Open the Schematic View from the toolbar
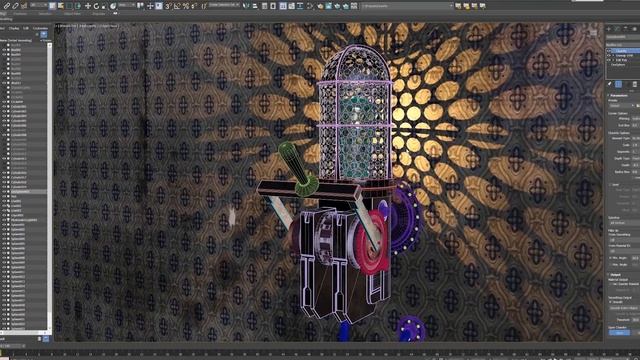This screenshot has height=360, width=640. [x=300, y=6]
